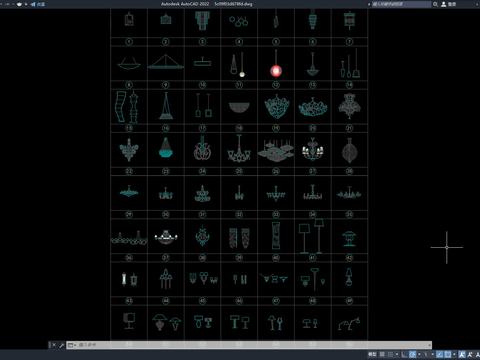Open the command line customize wrench icon

point(61,345)
